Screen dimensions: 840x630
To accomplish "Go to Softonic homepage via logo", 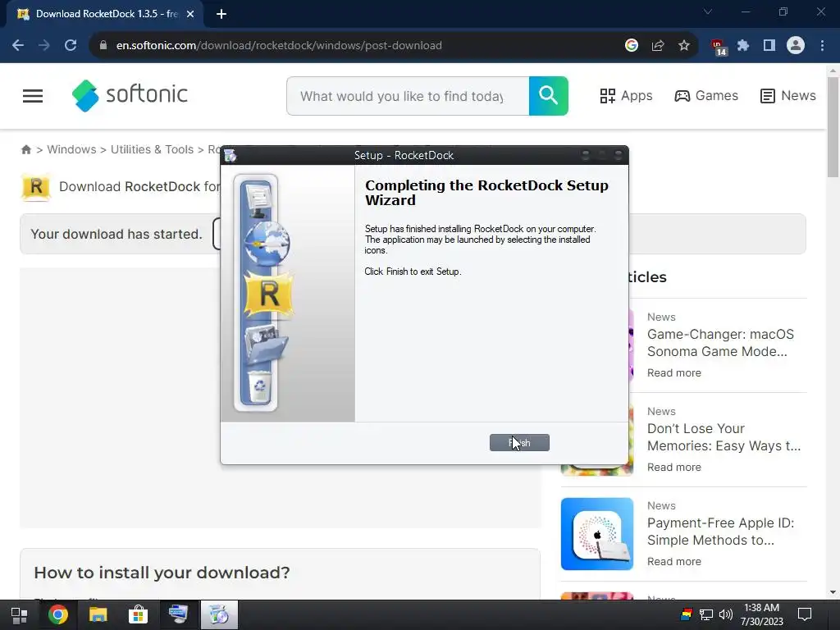I will [130, 95].
